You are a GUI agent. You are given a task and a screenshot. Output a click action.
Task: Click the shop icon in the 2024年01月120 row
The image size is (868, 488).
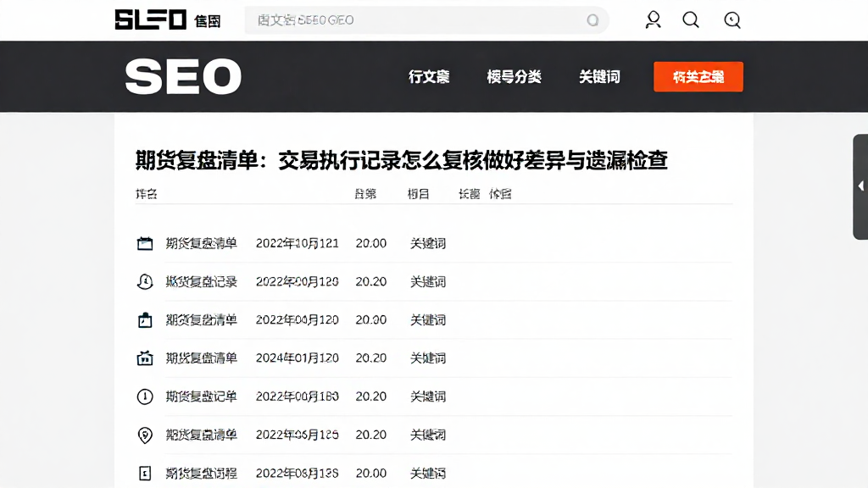pos(145,358)
